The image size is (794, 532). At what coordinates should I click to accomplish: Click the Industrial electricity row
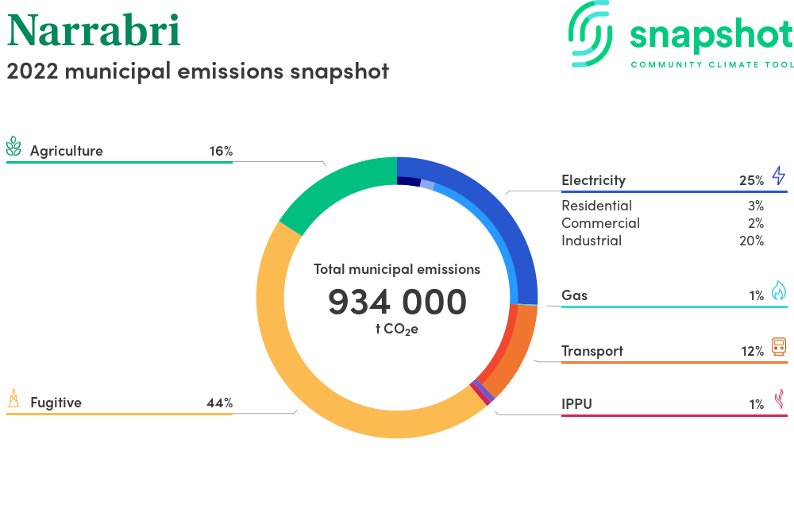point(592,241)
